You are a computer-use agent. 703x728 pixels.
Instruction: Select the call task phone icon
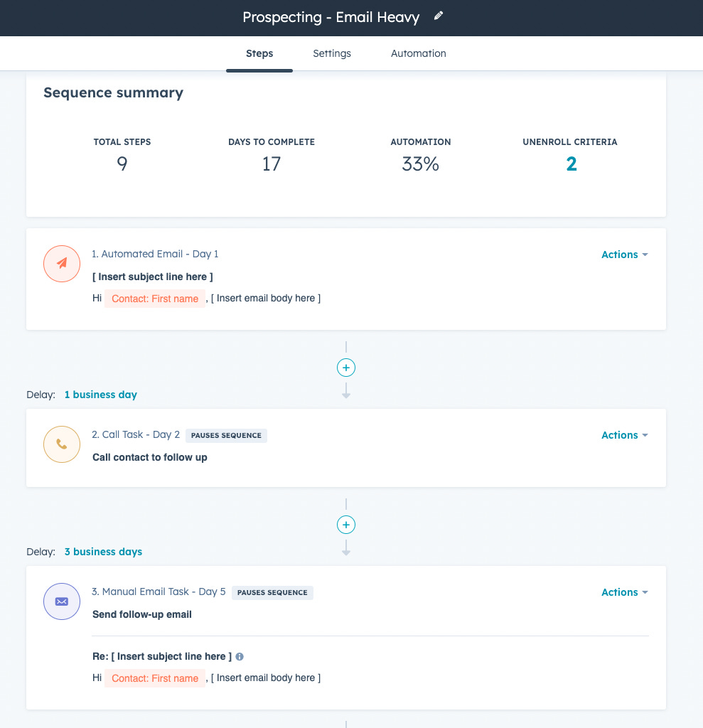[x=62, y=444]
